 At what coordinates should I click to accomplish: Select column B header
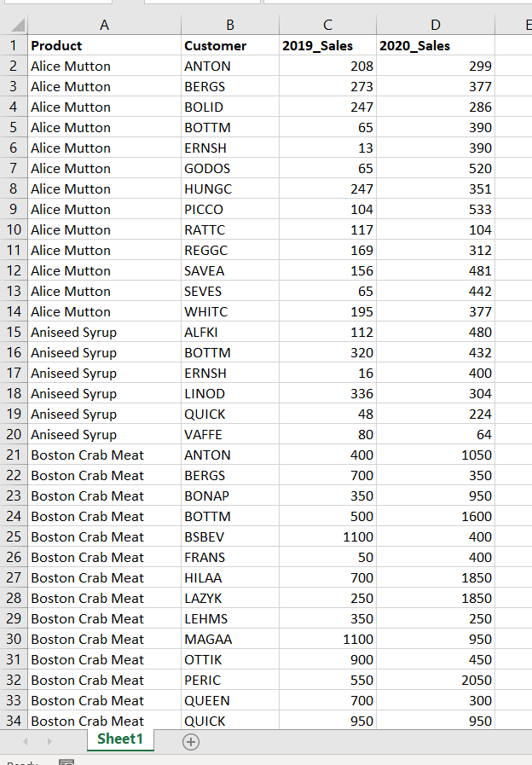(229, 26)
